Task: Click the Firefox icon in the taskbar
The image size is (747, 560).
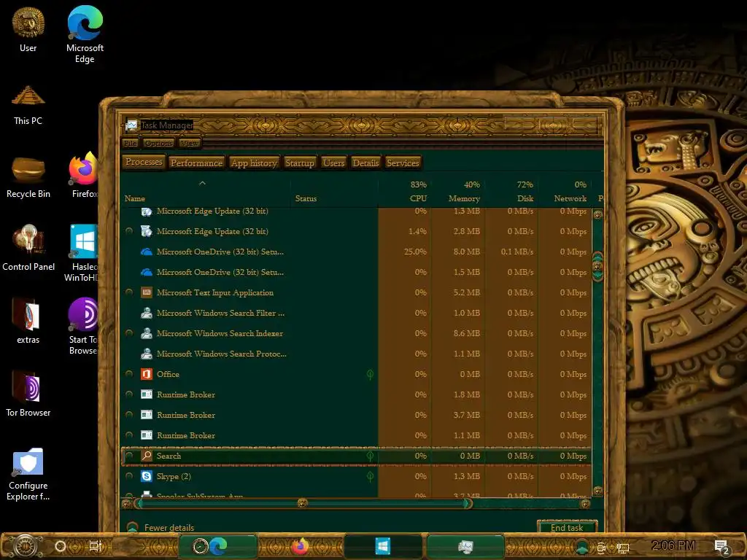Action: [x=300, y=546]
